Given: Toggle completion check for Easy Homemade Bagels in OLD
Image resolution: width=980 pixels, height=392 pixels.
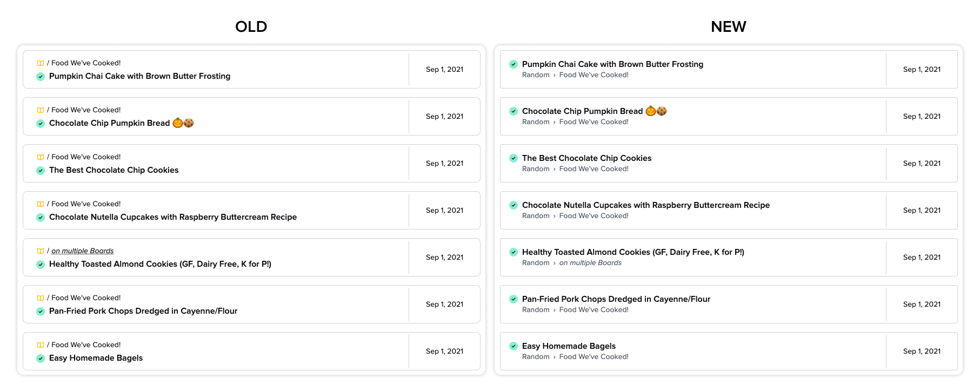Looking at the screenshot, I should (41, 359).
